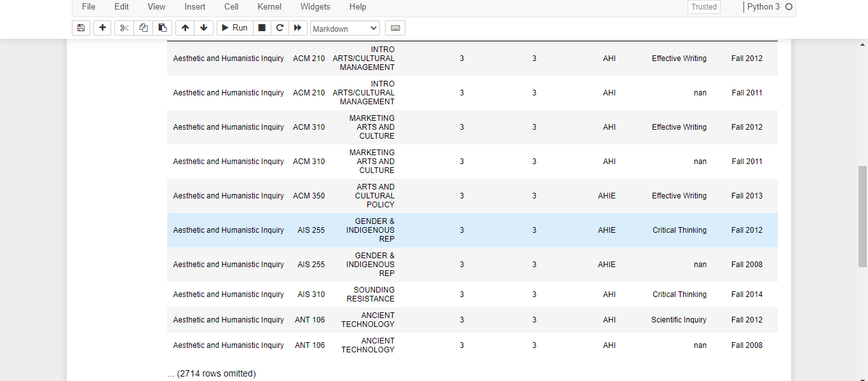Image resolution: width=868 pixels, height=381 pixels.
Task: Click the Python 3 kernel name
Action: click(764, 7)
